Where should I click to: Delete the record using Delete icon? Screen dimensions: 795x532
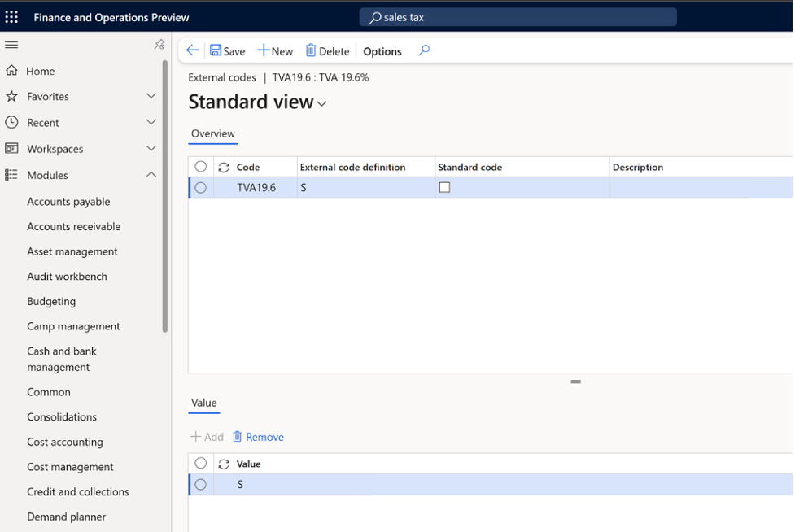[327, 50]
